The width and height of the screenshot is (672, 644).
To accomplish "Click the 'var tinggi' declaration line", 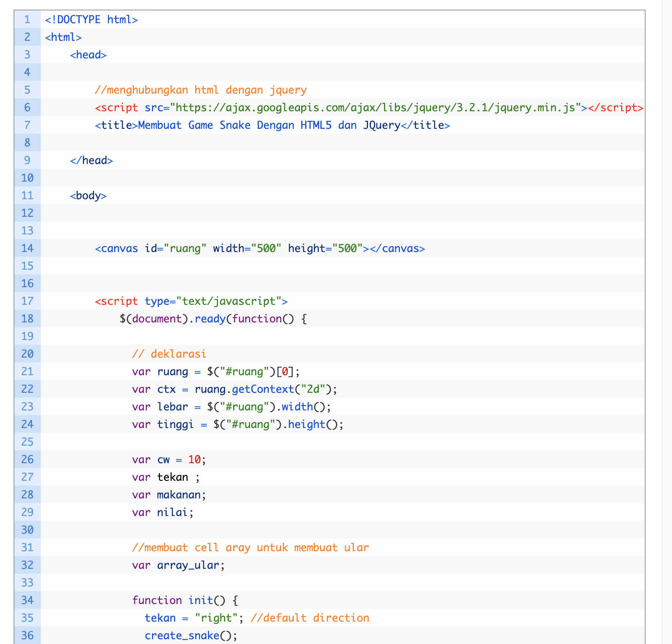I will [x=238, y=424].
